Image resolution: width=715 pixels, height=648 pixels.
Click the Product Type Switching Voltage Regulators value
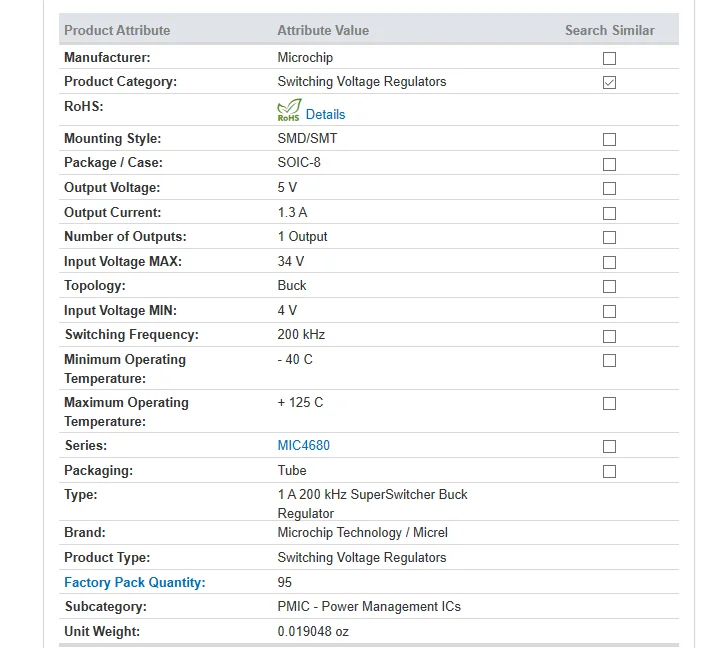[x=362, y=558]
